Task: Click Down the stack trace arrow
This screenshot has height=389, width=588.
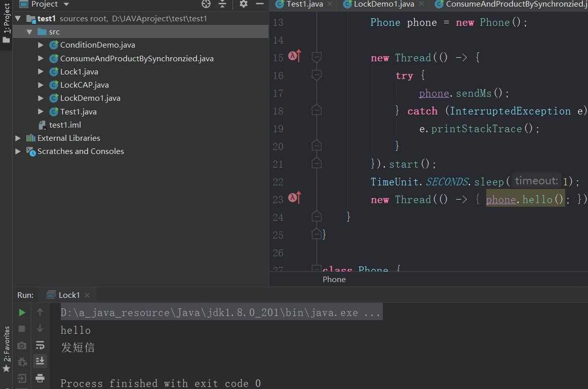Action: 40,329
